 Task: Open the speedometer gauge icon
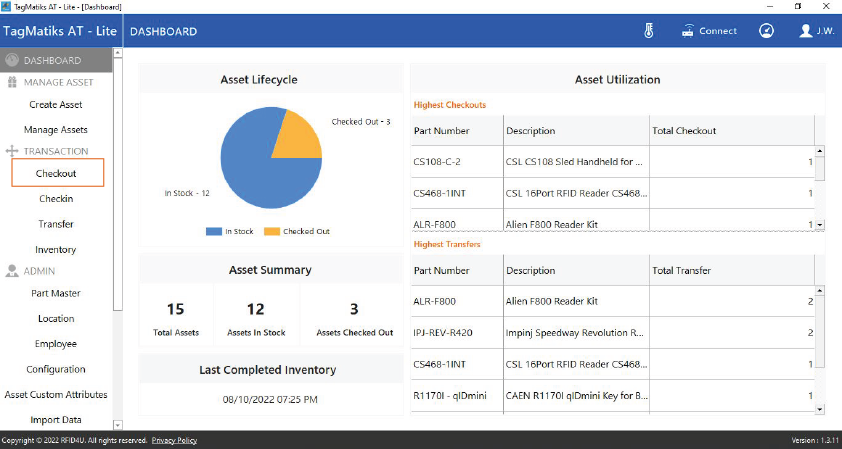pos(766,31)
